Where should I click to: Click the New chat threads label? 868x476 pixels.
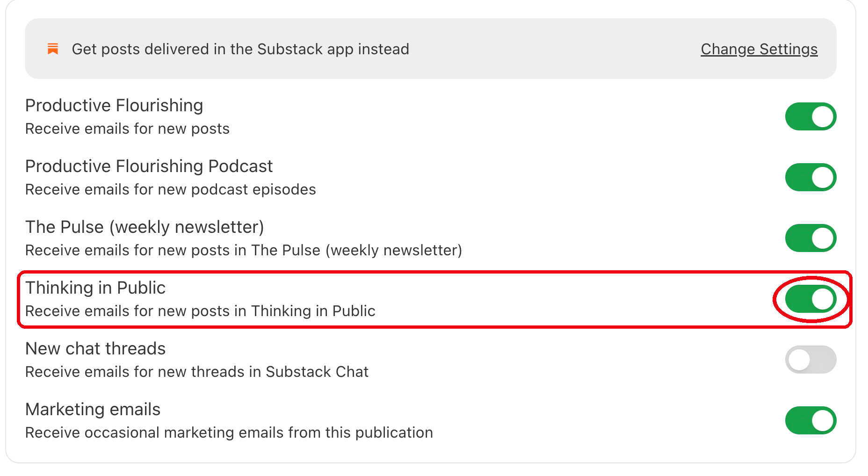pyautogui.click(x=95, y=349)
